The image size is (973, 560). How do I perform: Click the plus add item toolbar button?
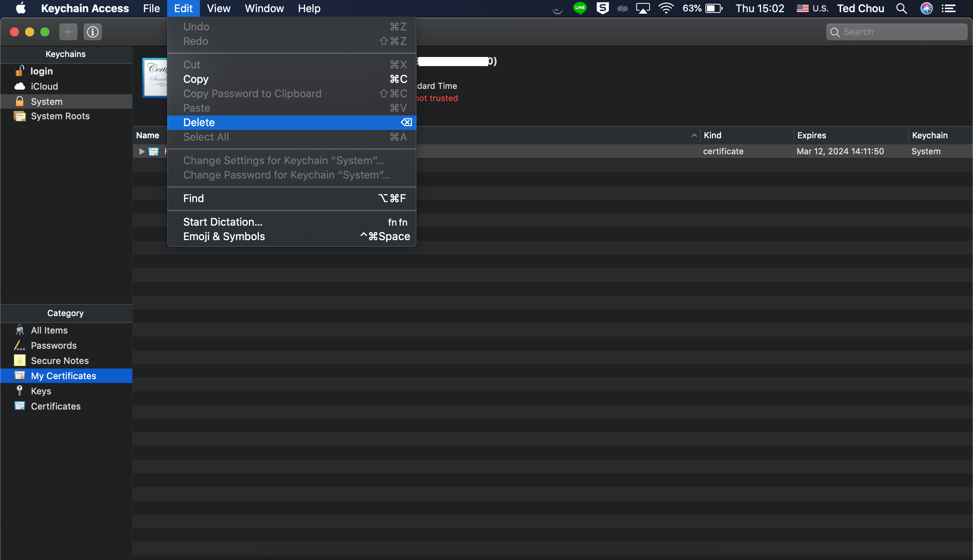tap(68, 32)
